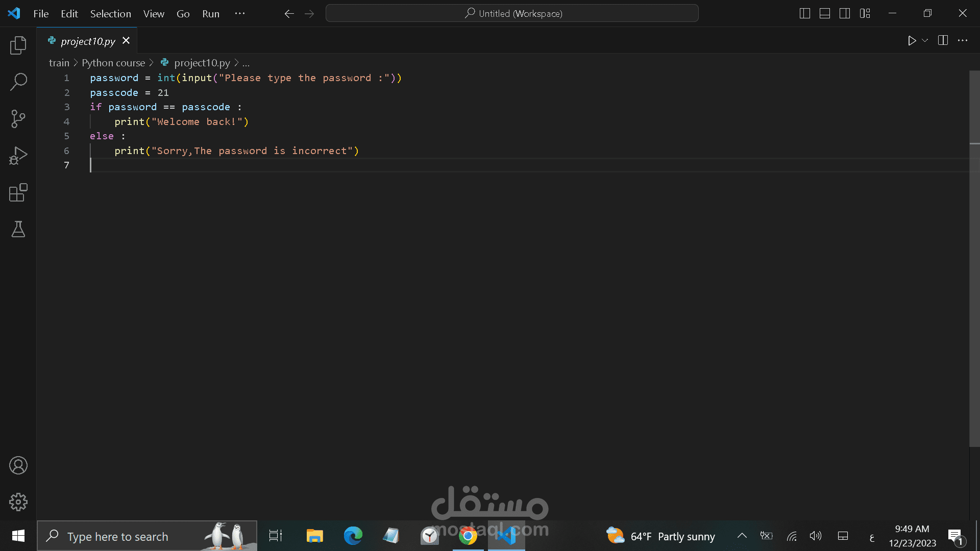Navigate back with the left arrow
Viewport: 980px width, 551px height.
(x=289, y=14)
